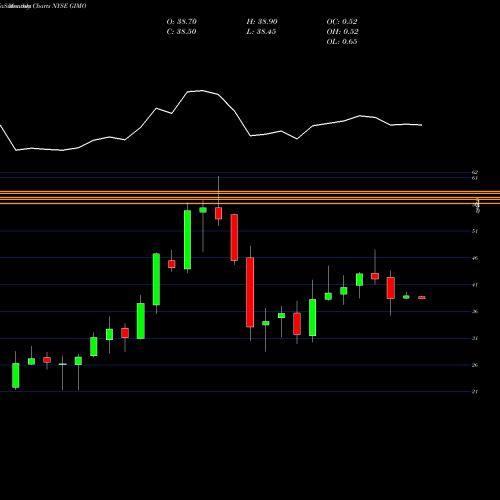The width and height of the screenshot is (500, 500).
Task: Select the high price value H: 38.90
Action: (262, 22)
